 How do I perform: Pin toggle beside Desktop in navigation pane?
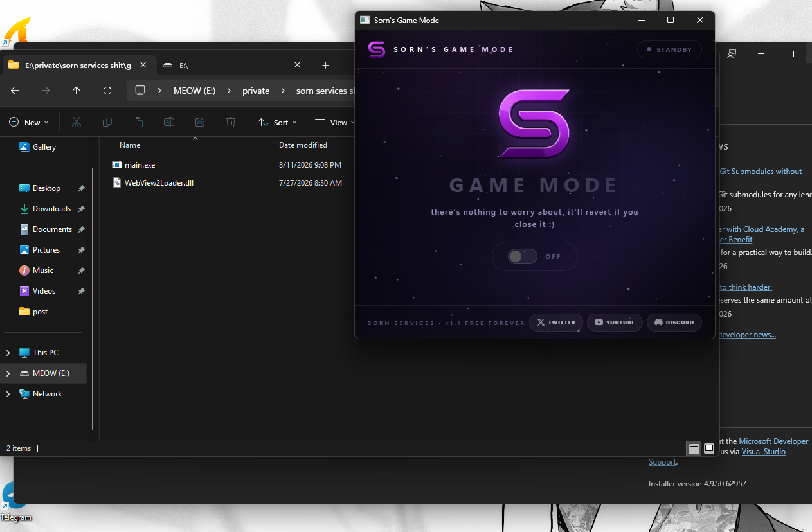pyautogui.click(x=81, y=188)
